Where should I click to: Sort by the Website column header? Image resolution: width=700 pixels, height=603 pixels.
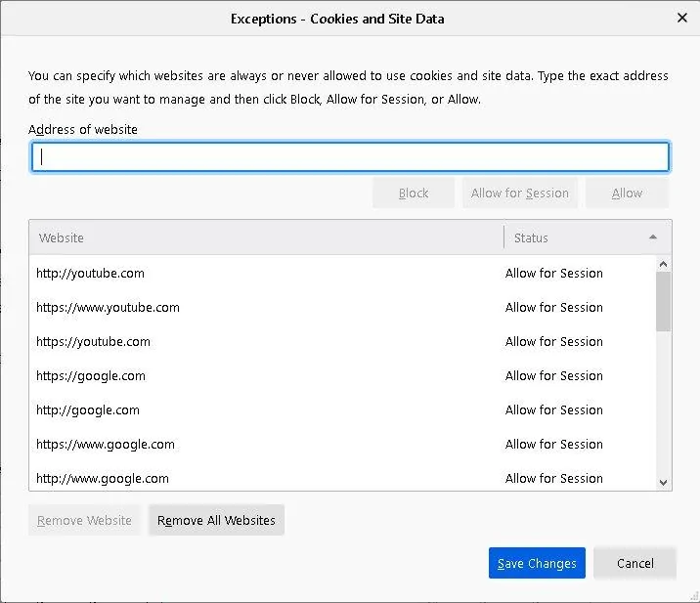pyautogui.click(x=266, y=237)
